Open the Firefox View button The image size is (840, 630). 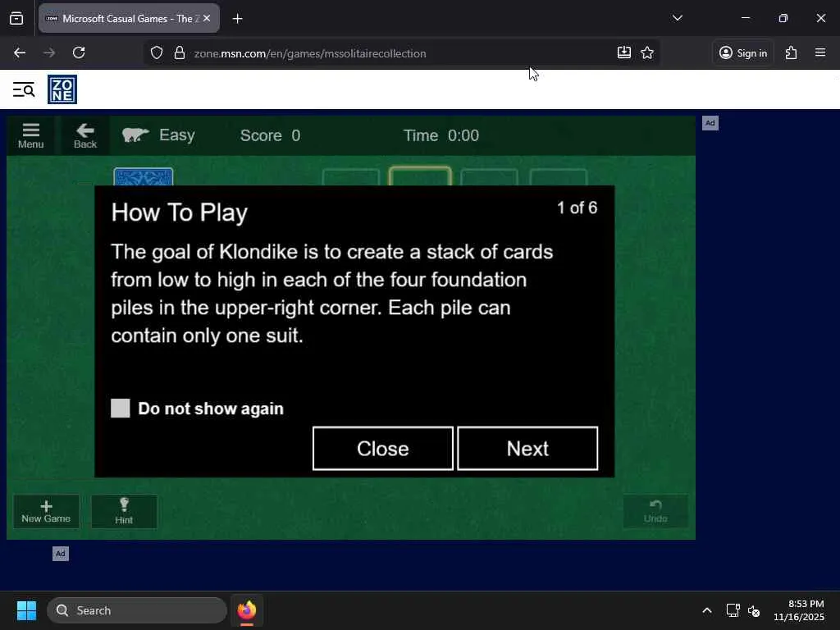[16, 19]
